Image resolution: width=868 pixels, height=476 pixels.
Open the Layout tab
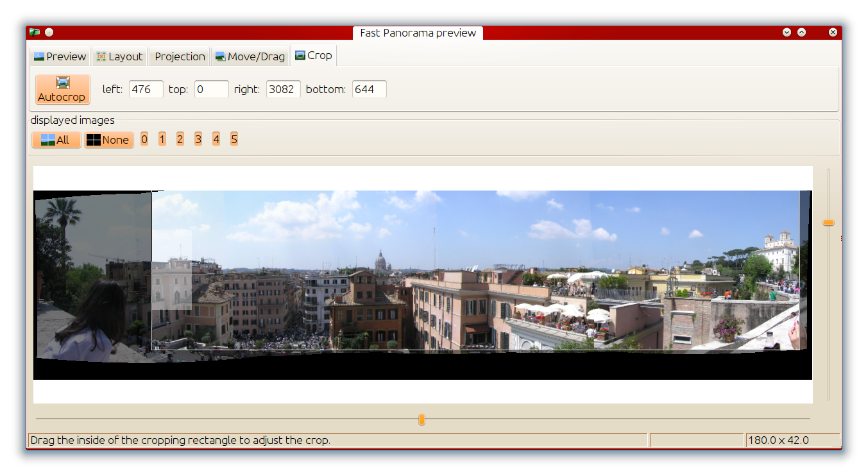click(119, 56)
